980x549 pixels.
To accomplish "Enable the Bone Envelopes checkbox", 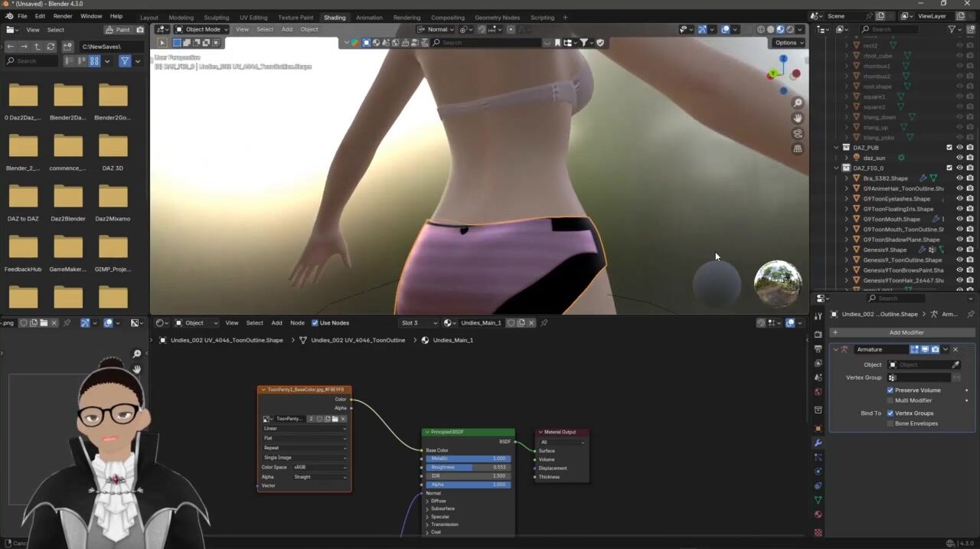I will (x=890, y=423).
